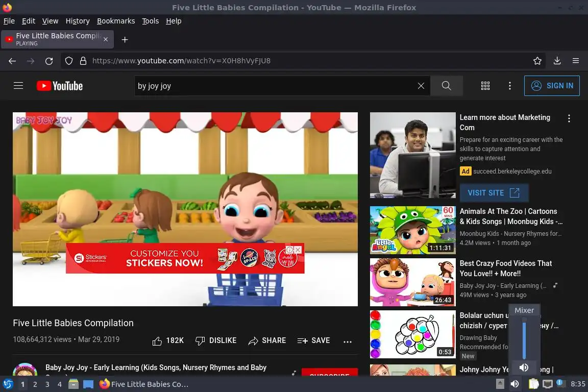
Task: Mute sound in the Mixer popup
Action: point(524,367)
